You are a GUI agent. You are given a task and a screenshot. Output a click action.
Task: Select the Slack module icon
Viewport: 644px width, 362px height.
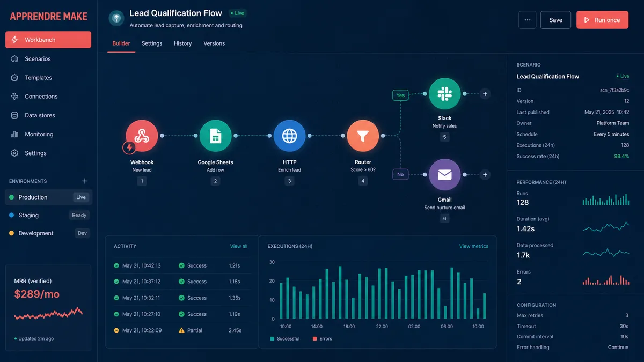click(x=444, y=94)
